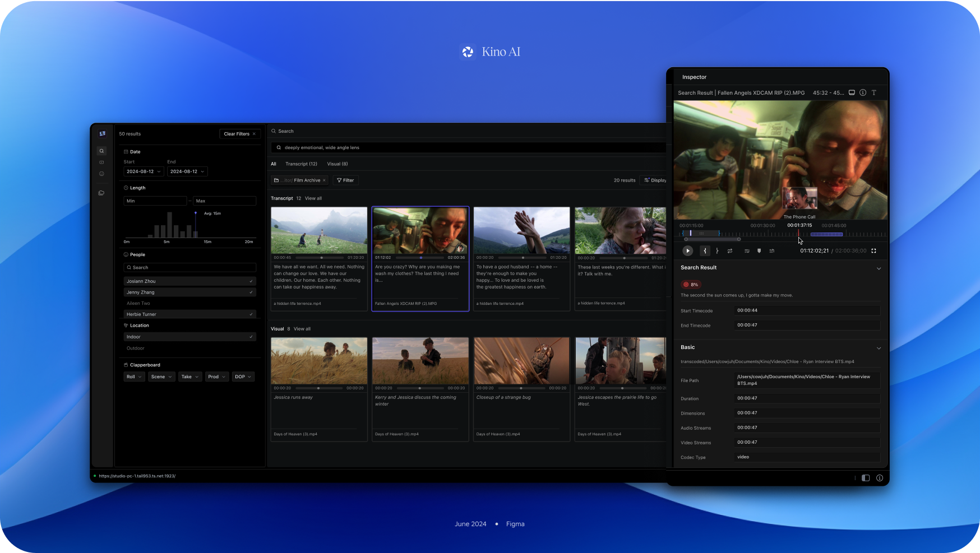Select the All results tab
This screenshot has width=980, height=553.
tap(274, 164)
